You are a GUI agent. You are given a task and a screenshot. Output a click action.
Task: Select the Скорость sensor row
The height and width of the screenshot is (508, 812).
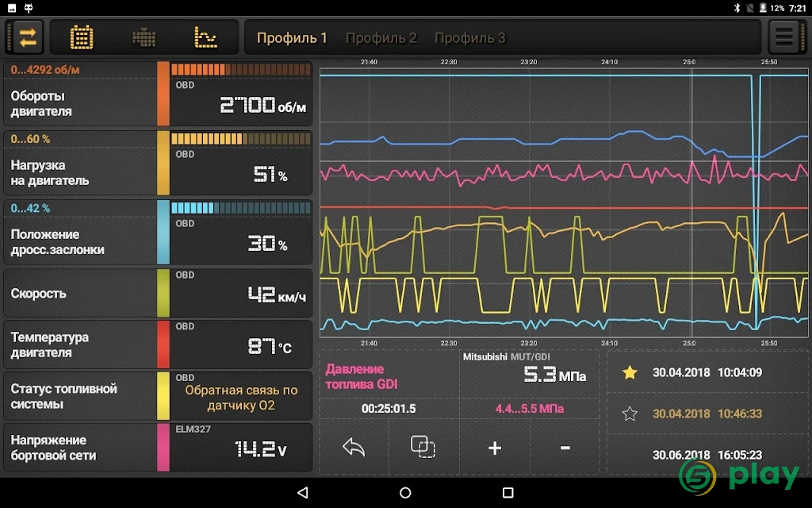click(158, 293)
